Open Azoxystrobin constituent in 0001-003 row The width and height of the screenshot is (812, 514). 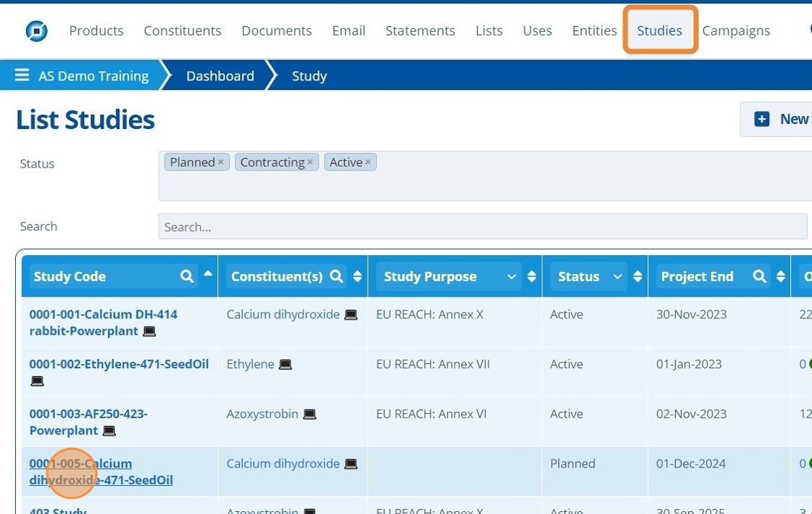tap(262, 413)
